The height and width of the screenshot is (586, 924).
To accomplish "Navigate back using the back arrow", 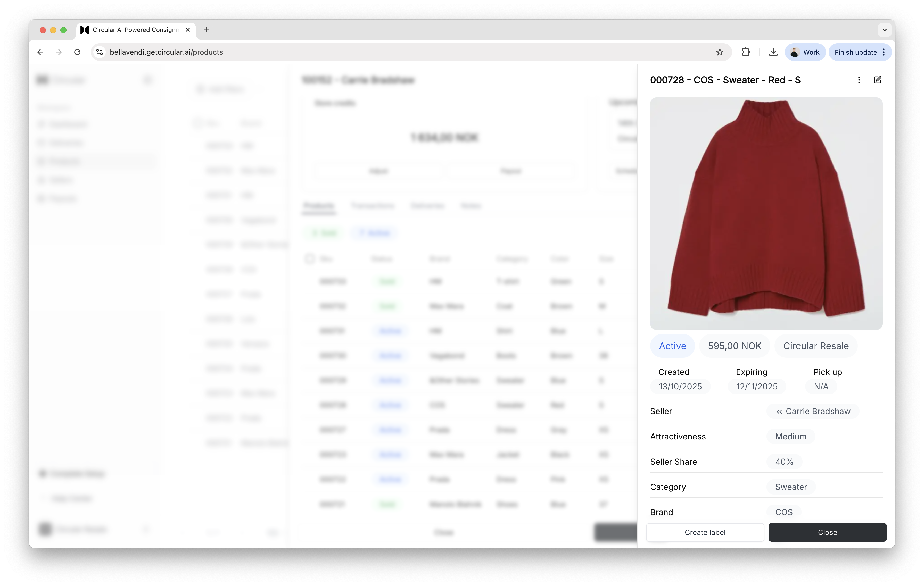I will pos(40,52).
